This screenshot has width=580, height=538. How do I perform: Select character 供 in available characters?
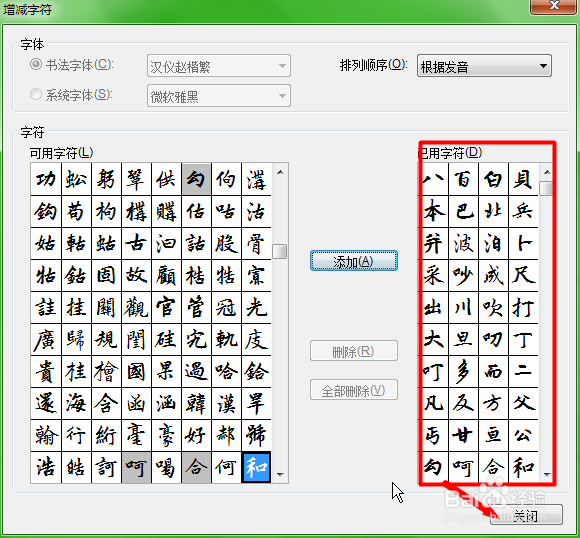(x=166, y=179)
